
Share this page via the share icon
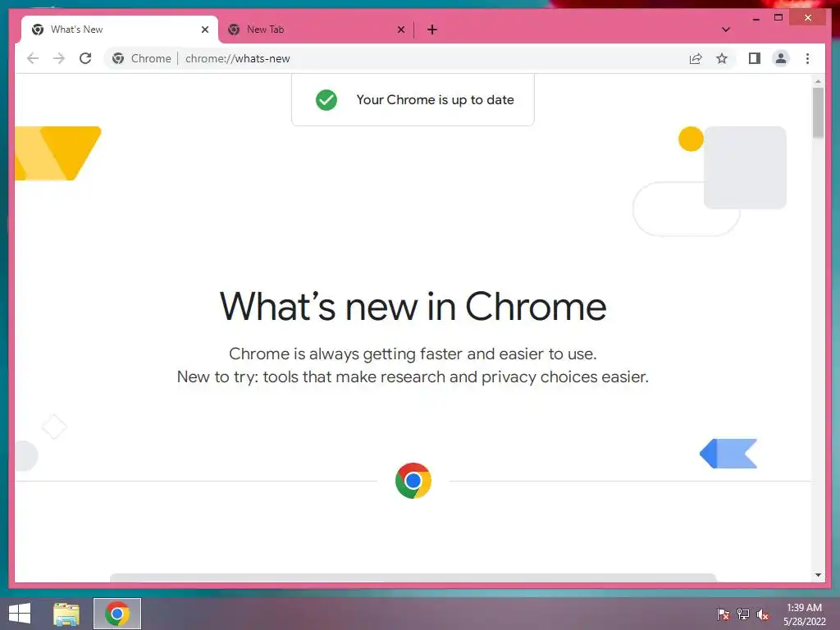pyautogui.click(x=696, y=58)
